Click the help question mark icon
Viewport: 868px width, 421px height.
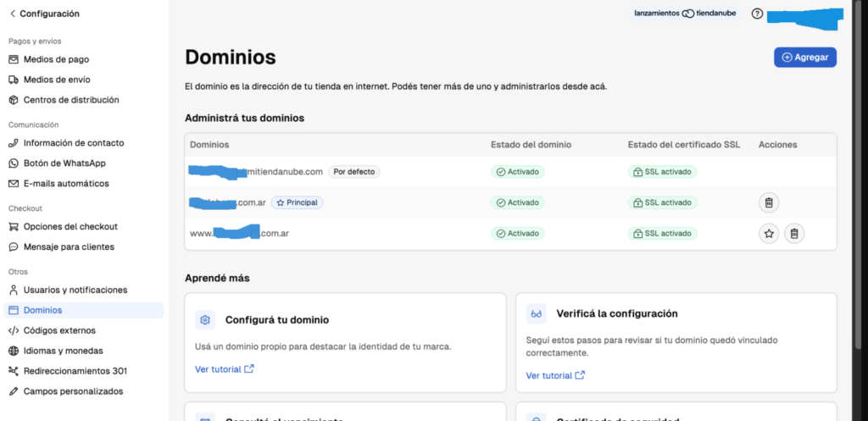point(757,14)
